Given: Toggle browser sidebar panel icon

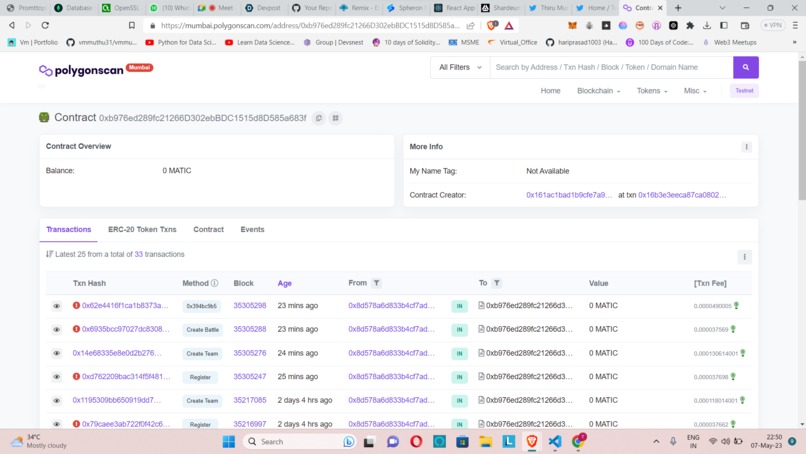Looking at the screenshot, I should coord(724,25).
